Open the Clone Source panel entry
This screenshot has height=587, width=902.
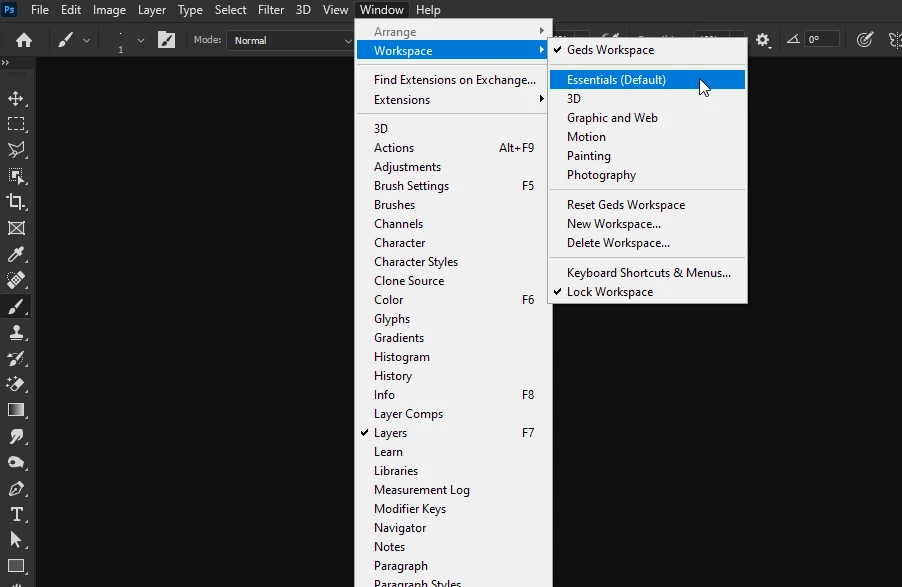[453, 281]
